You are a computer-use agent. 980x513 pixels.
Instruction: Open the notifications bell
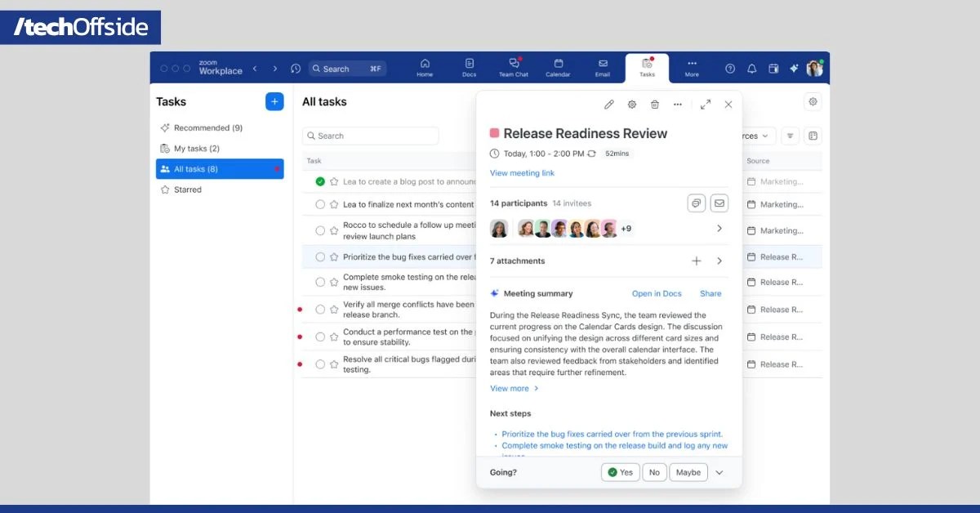pyautogui.click(x=752, y=69)
